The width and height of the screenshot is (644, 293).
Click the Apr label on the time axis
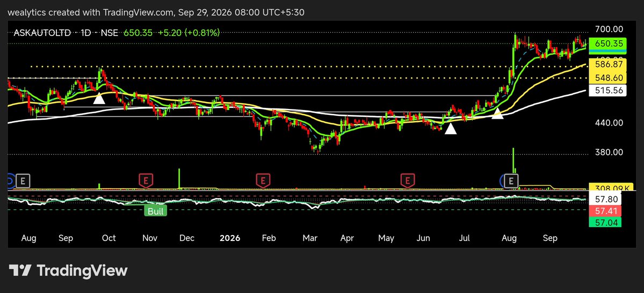tap(348, 238)
